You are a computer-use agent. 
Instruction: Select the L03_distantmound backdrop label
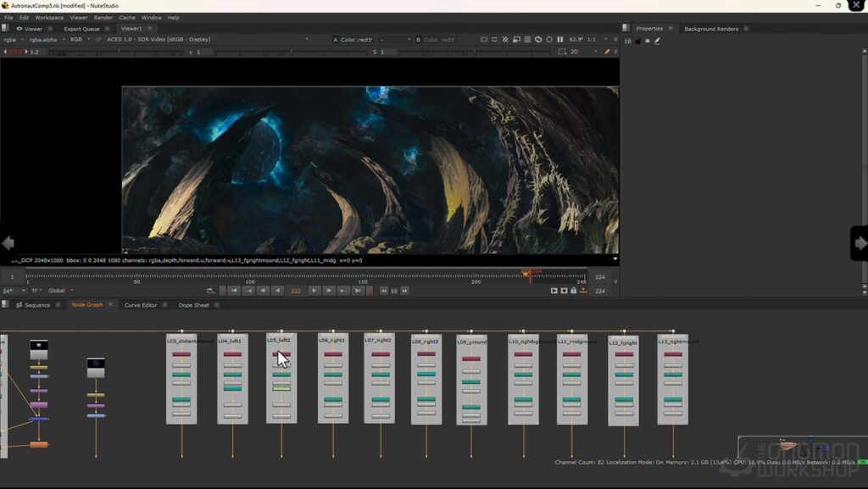click(189, 341)
